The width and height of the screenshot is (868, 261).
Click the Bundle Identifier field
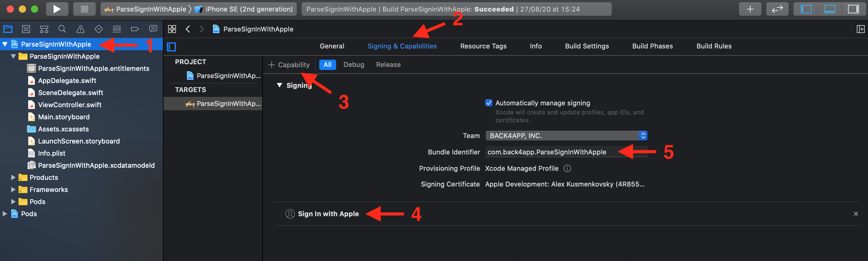click(566, 152)
